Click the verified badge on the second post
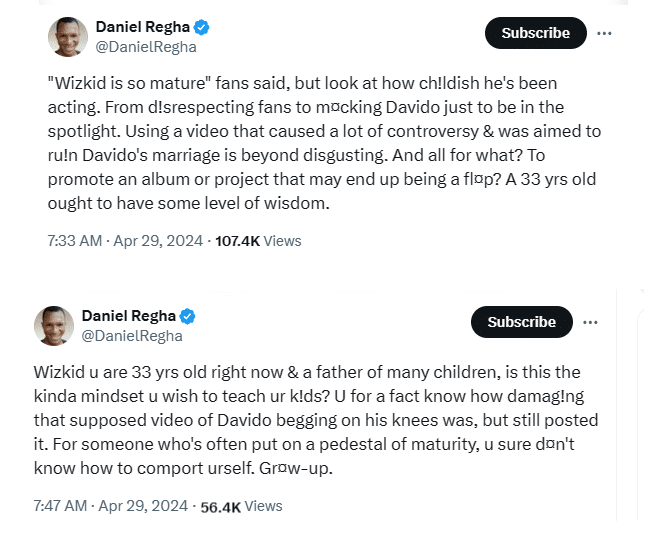 click(x=188, y=316)
